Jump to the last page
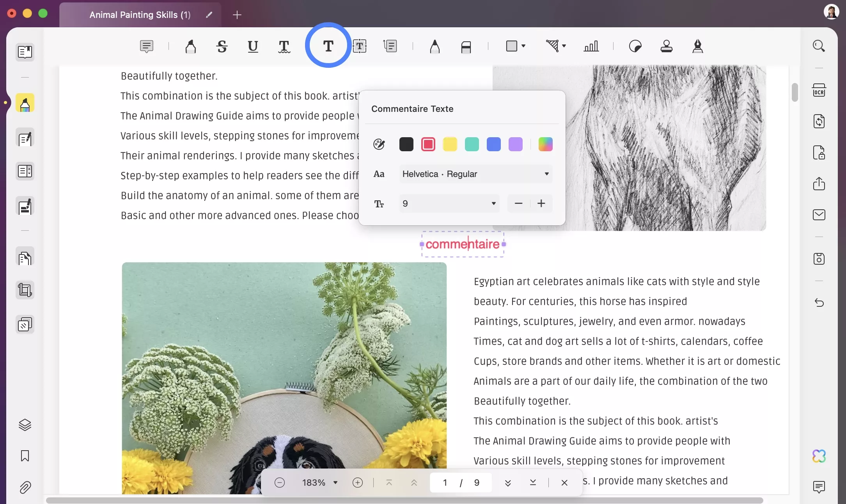 (533, 483)
